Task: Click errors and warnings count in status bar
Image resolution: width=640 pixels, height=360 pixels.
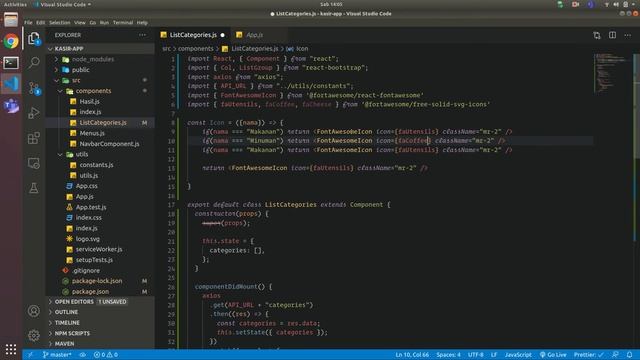Action: 106,355
